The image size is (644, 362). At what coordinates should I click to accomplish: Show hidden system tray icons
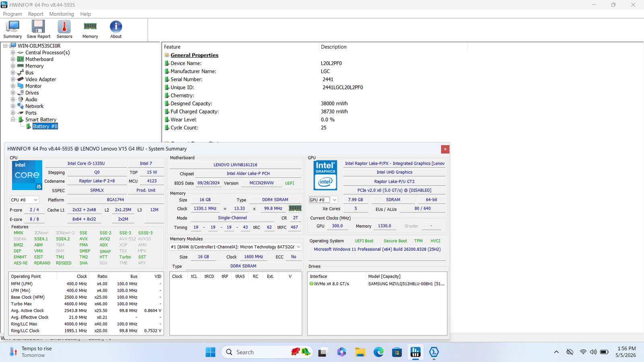[x=556, y=352]
